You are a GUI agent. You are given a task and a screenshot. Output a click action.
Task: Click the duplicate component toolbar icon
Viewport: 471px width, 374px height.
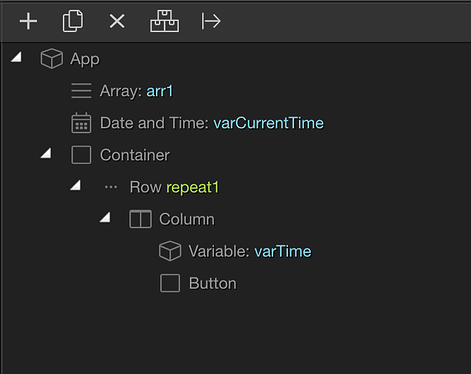click(x=73, y=21)
